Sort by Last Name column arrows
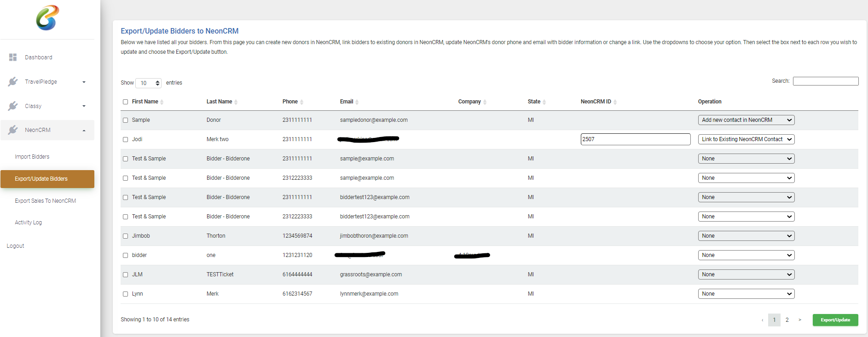The image size is (868, 337). click(x=236, y=102)
